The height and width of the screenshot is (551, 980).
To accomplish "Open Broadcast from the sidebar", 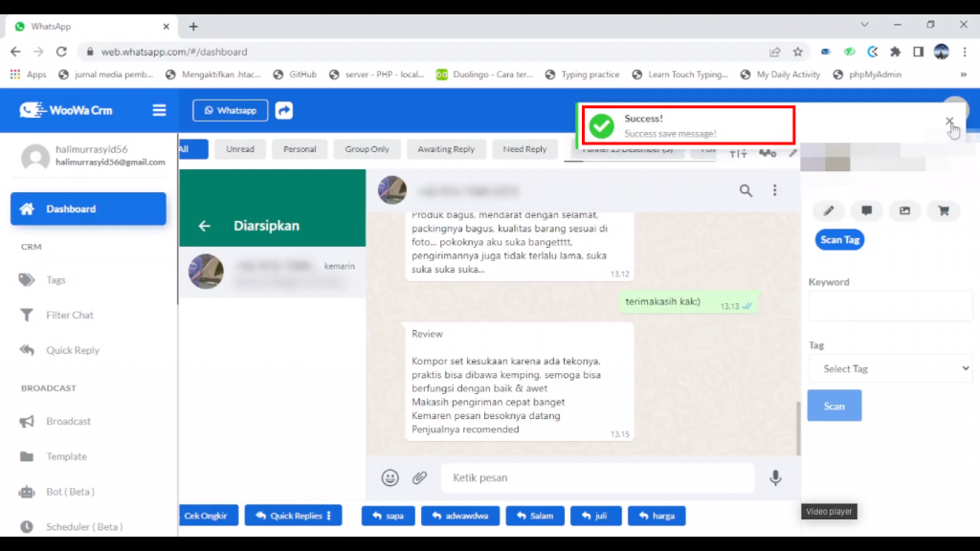I will (x=68, y=421).
